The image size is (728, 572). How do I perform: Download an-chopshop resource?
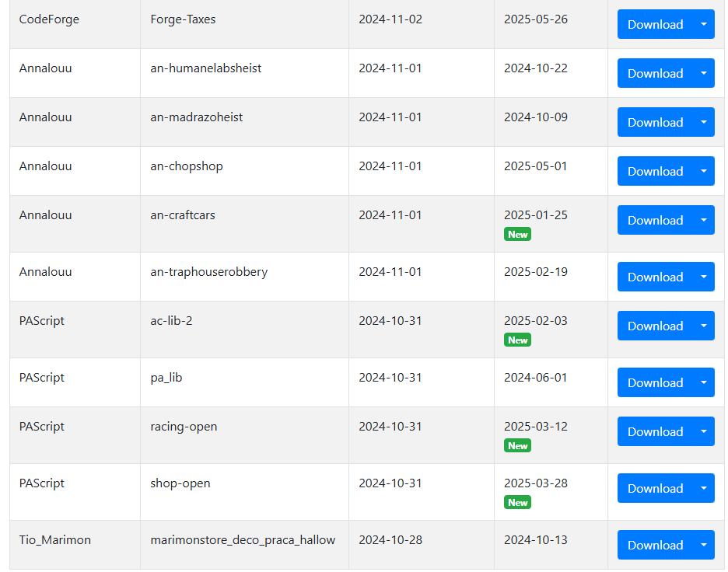pos(655,171)
